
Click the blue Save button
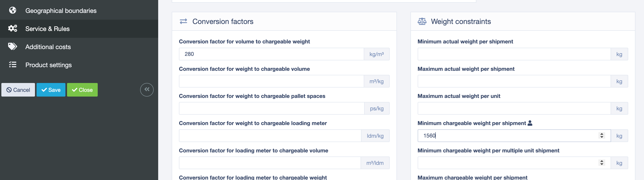51,90
